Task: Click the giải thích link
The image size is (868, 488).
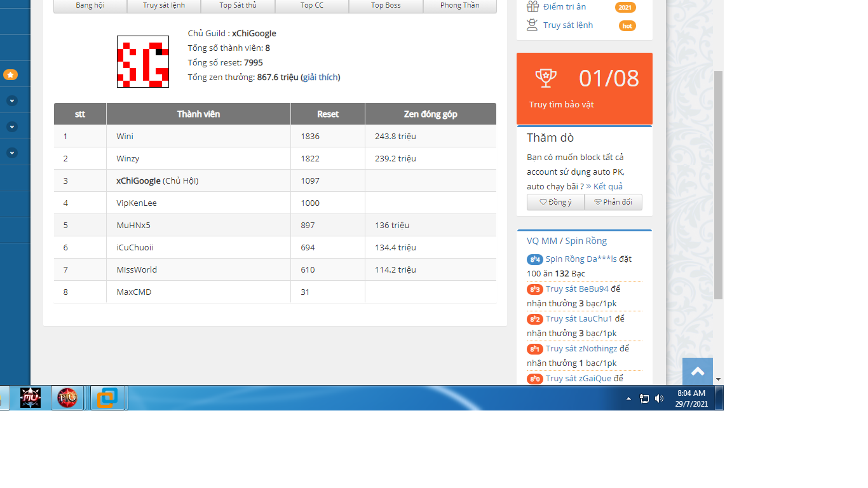Action: [x=320, y=78]
